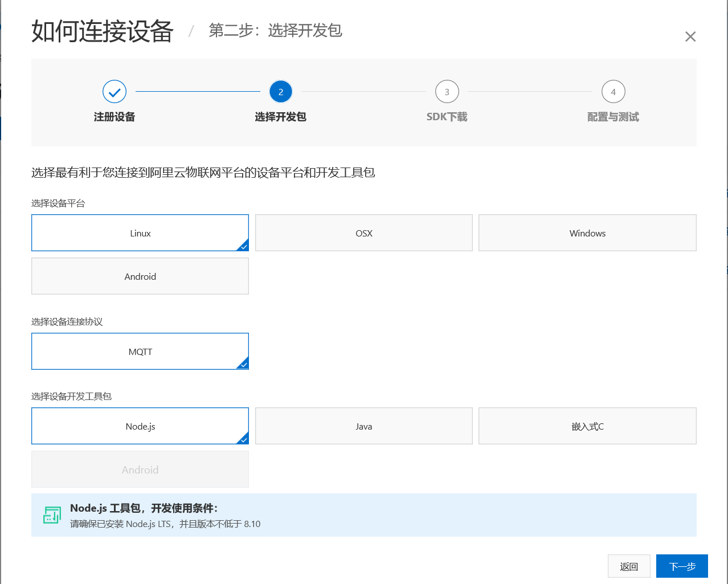Select MQTT connection protocol
The width and height of the screenshot is (728, 584).
(x=140, y=352)
